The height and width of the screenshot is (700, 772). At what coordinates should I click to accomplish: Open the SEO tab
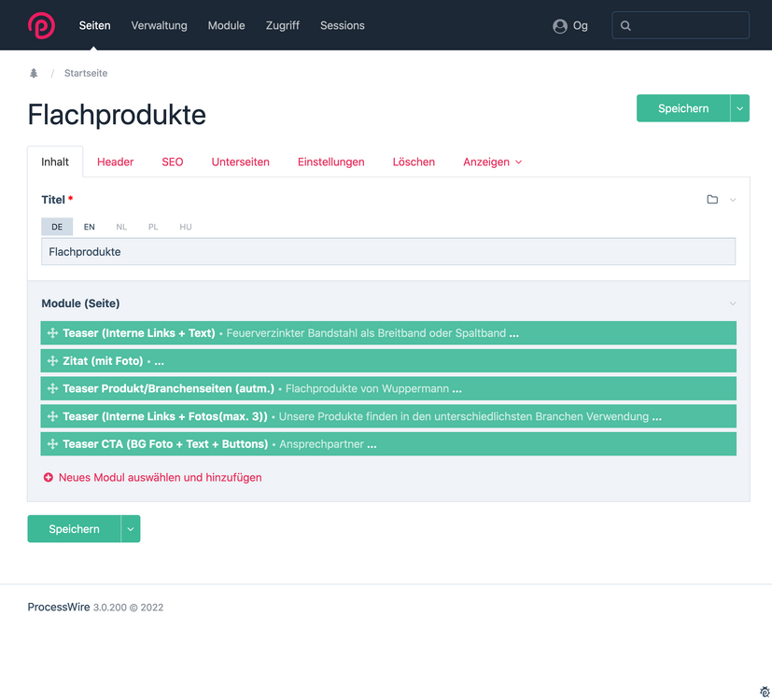[x=173, y=162]
